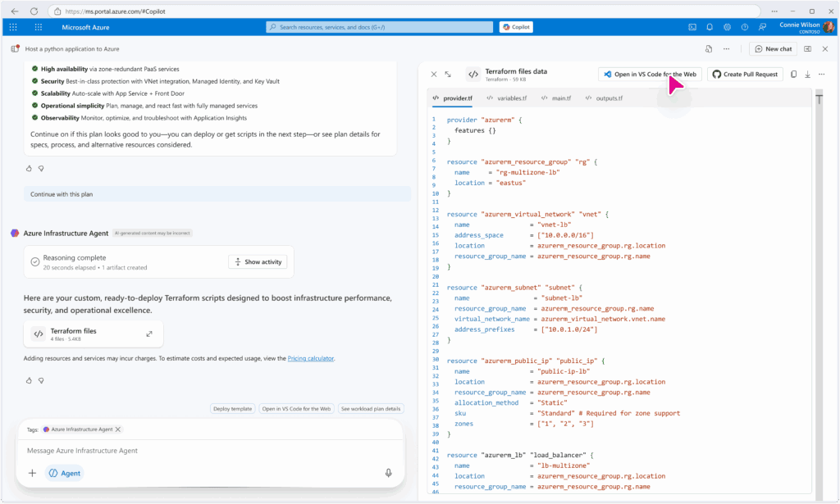Click the Copilot button in header
The width and height of the screenshot is (840, 504).
tap(516, 27)
